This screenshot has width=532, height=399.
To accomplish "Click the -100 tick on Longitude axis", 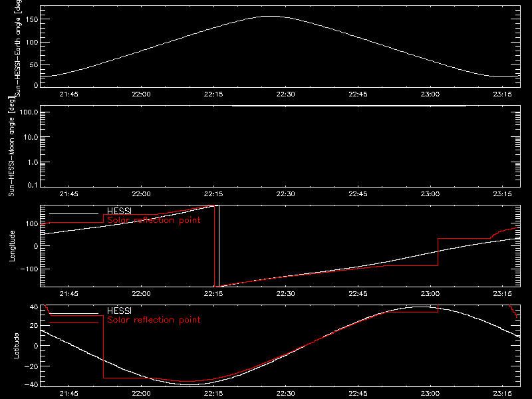I will (x=29, y=269).
